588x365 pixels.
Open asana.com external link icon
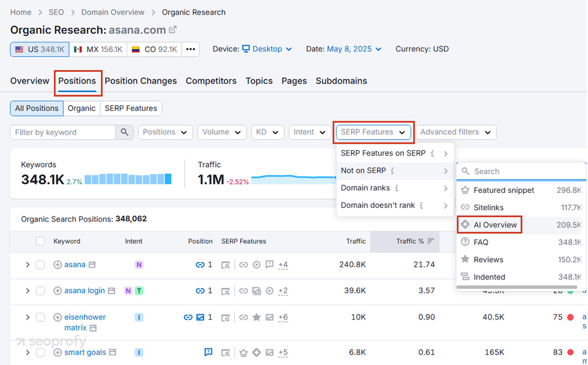point(172,29)
